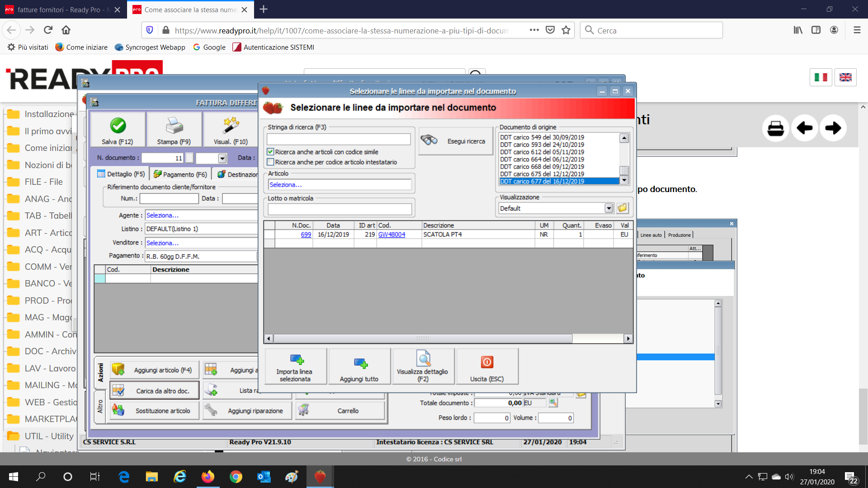868x488 pixels.
Task: Click Aggiungi riparazione button
Action: click(247, 411)
